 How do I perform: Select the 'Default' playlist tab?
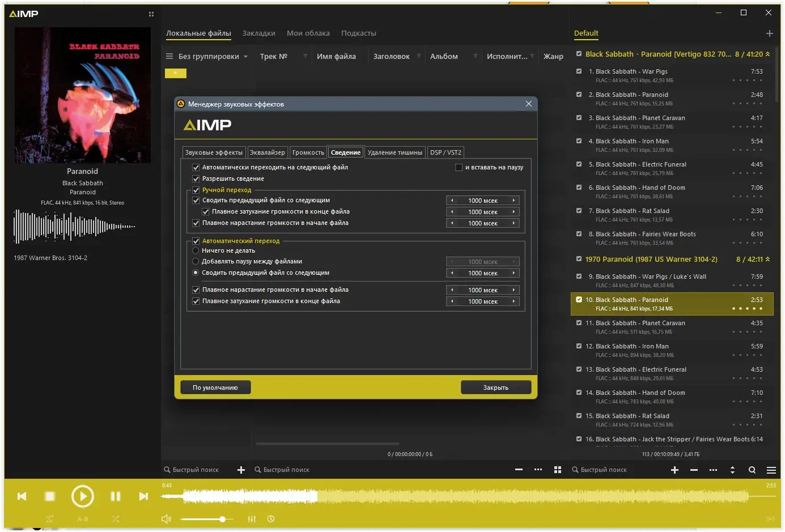[x=586, y=33]
